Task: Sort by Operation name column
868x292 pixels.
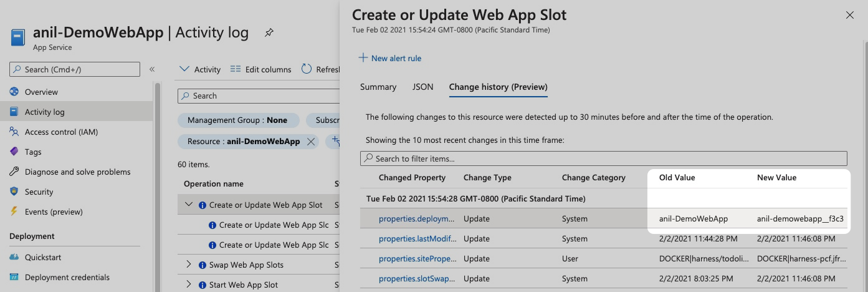Action: click(214, 183)
